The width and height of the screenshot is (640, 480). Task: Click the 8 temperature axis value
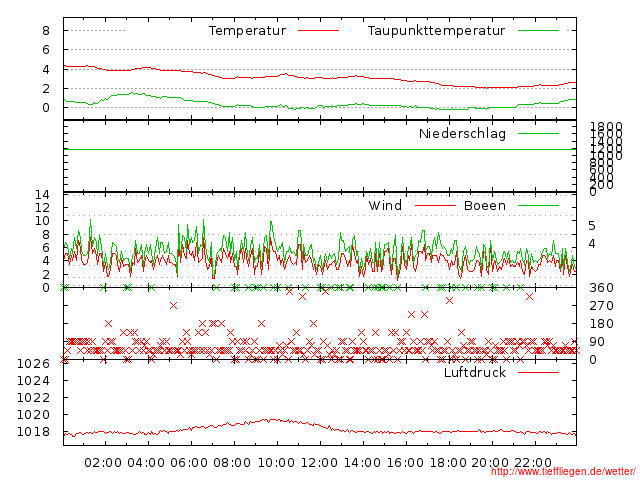click(46, 31)
